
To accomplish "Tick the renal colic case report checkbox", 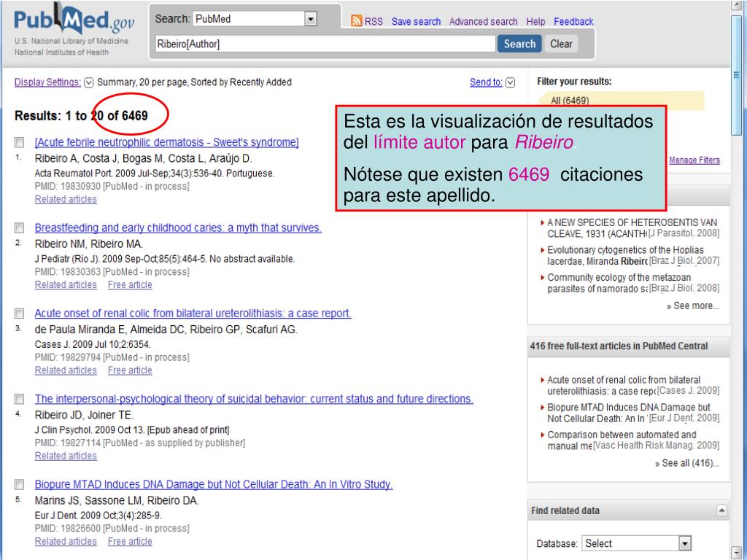I will point(20,314).
